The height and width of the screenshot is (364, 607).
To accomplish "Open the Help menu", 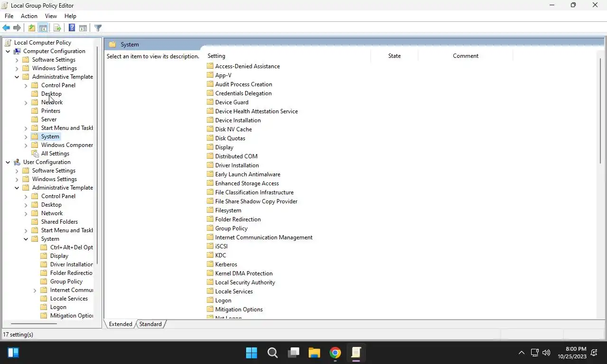I will click(x=70, y=16).
